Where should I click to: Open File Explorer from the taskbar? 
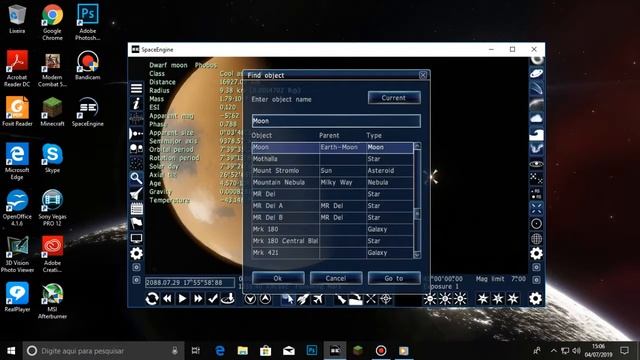coord(242,351)
